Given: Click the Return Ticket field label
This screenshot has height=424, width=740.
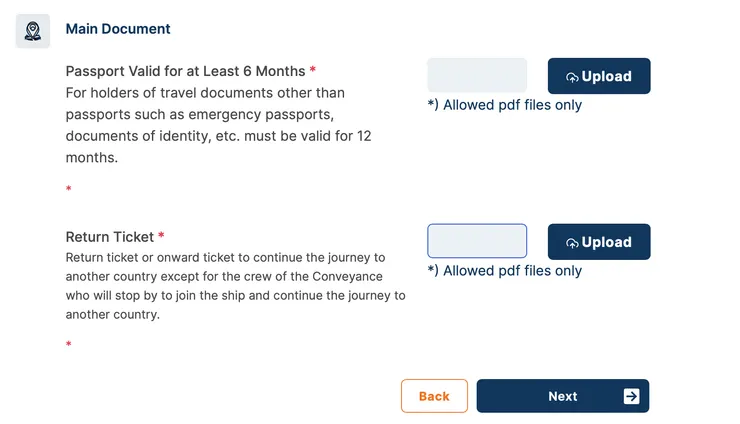Looking at the screenshot, I should click(x=110, y=237).
